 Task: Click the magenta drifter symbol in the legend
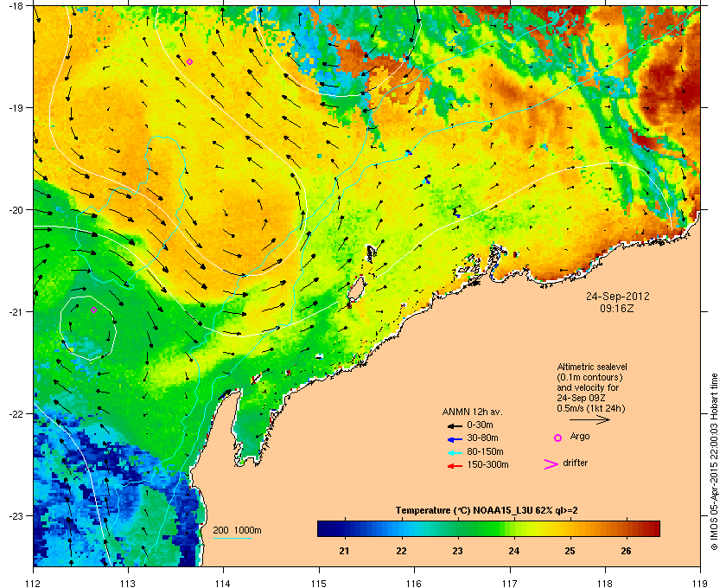tap(551, 464)
